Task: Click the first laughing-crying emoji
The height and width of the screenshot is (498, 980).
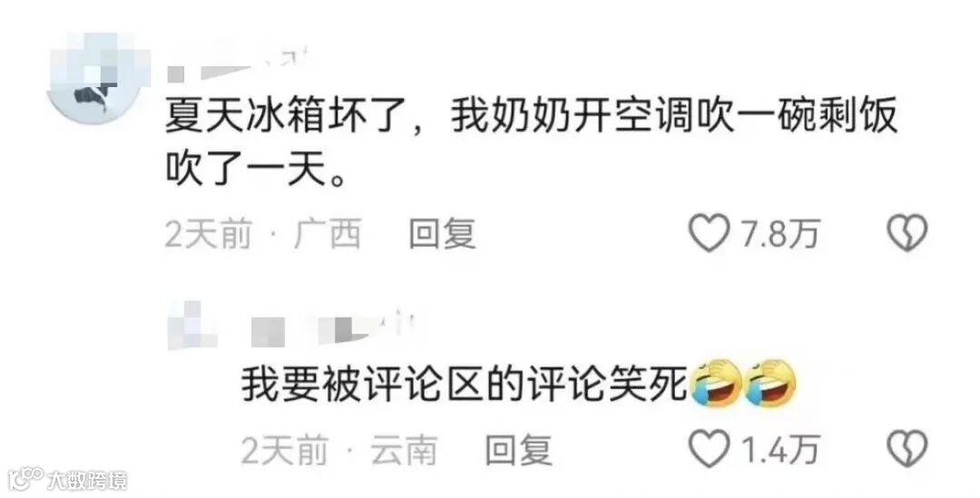Action: click(x=716, y=384)
